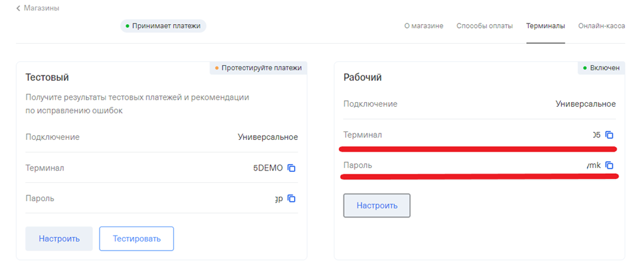
Task: Click the Протестируйте платежи status label
Action: click(258, 68)
